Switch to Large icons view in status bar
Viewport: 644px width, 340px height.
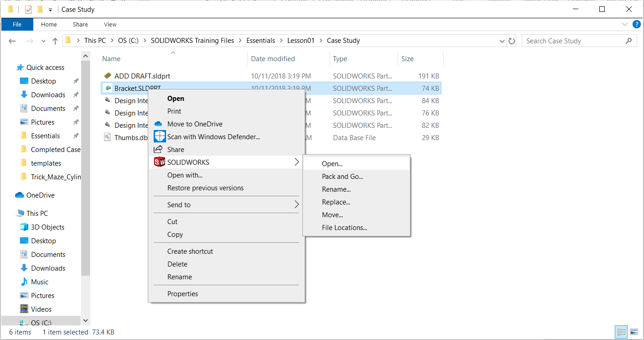[633, 332]
